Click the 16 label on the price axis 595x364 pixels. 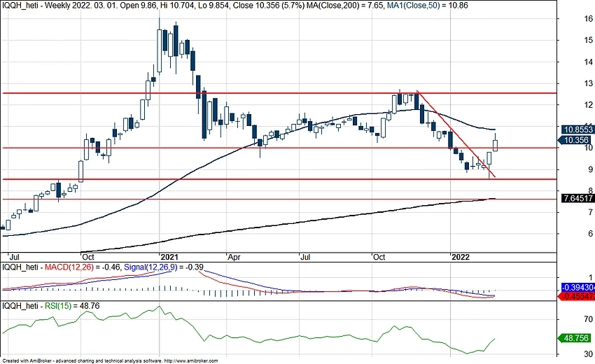click(570, 19)
